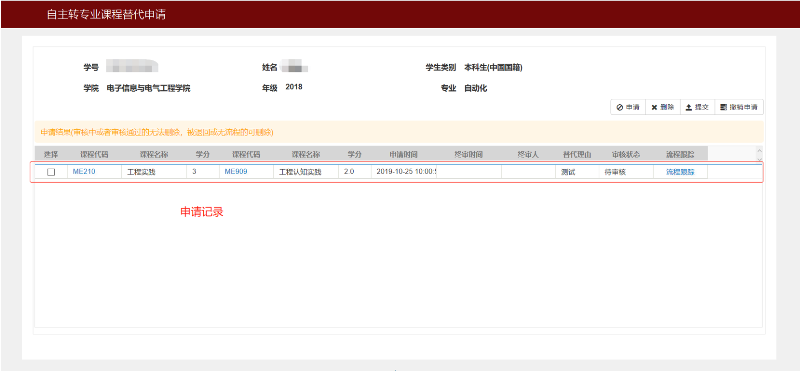
Task: Click the 撤销申请 (withdraw application) button
Action: tap(739, 107)
